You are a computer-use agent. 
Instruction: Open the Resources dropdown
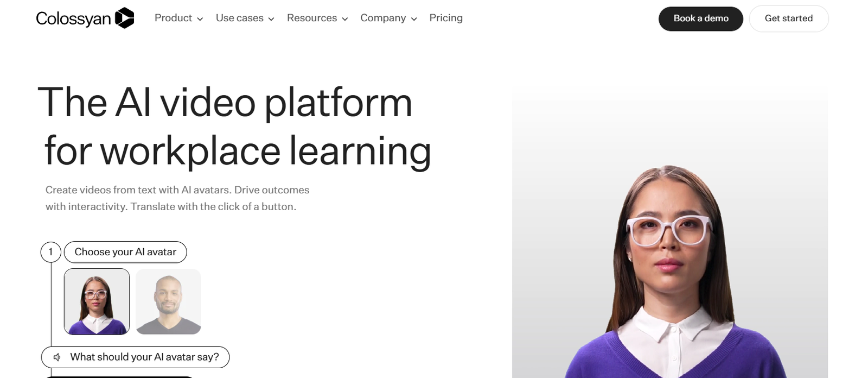coord(317,18)
